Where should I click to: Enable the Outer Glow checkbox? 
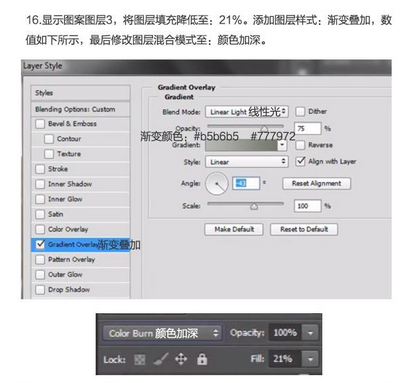[x=40, y=275]
